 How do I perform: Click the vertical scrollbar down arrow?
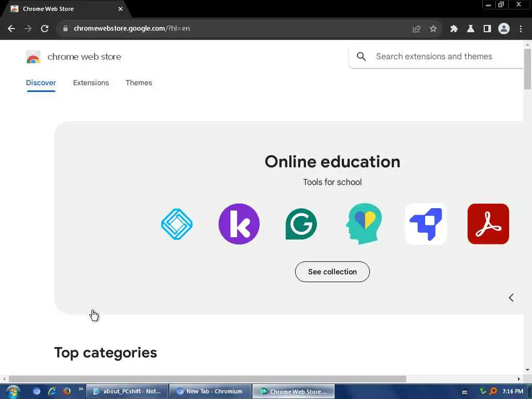click(x=527, y=370)
